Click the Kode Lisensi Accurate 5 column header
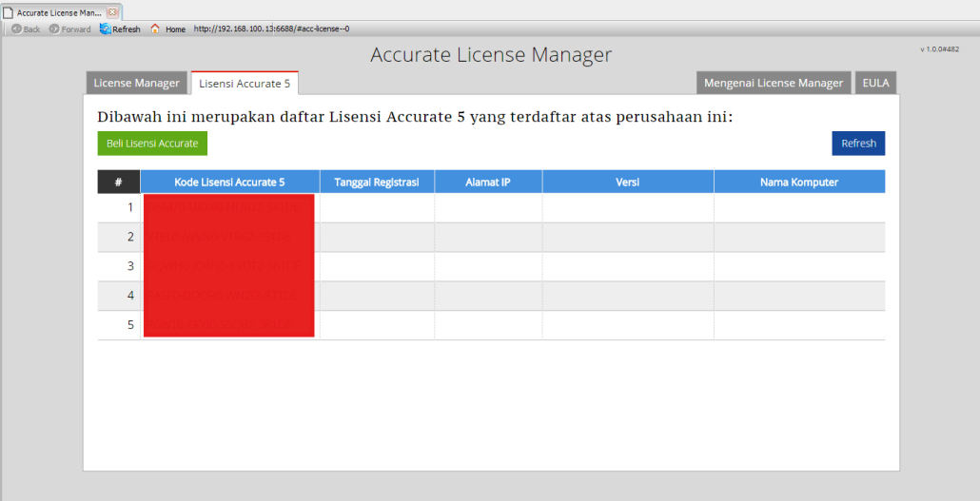980x501 pixels. [229, 182]
